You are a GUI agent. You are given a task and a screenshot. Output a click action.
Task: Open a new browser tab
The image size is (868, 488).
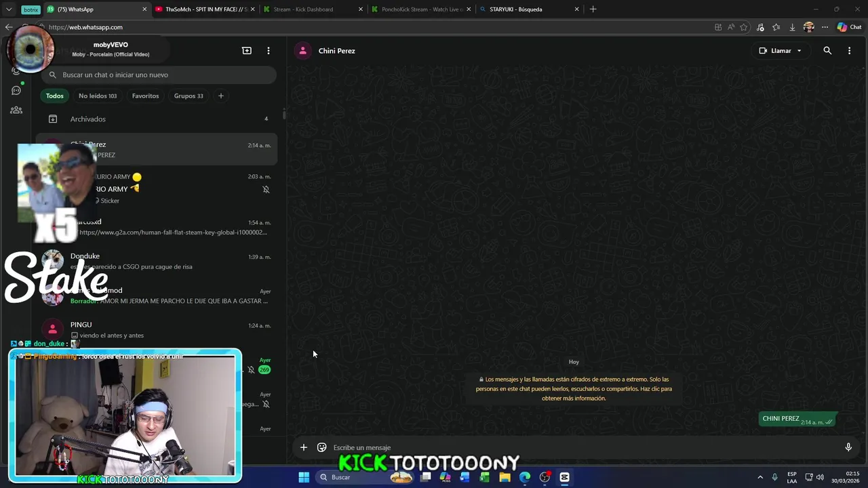pyautogui.click(x=593, y=9)
